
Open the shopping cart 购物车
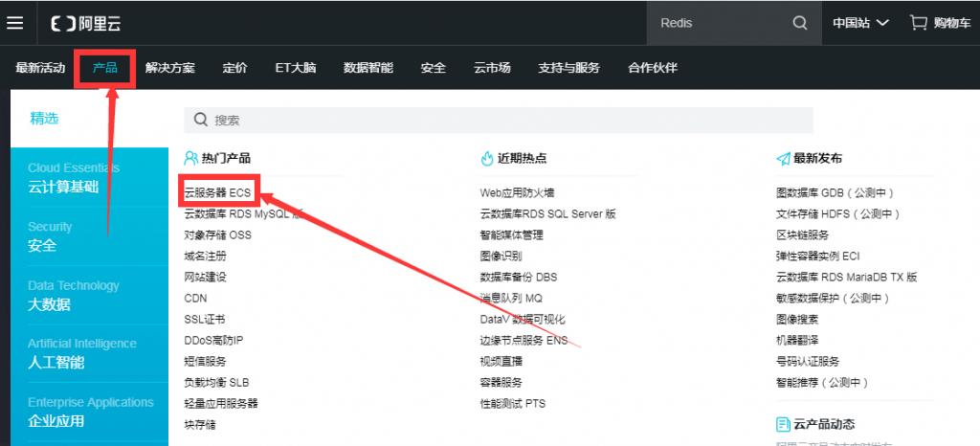click(940, 23)
